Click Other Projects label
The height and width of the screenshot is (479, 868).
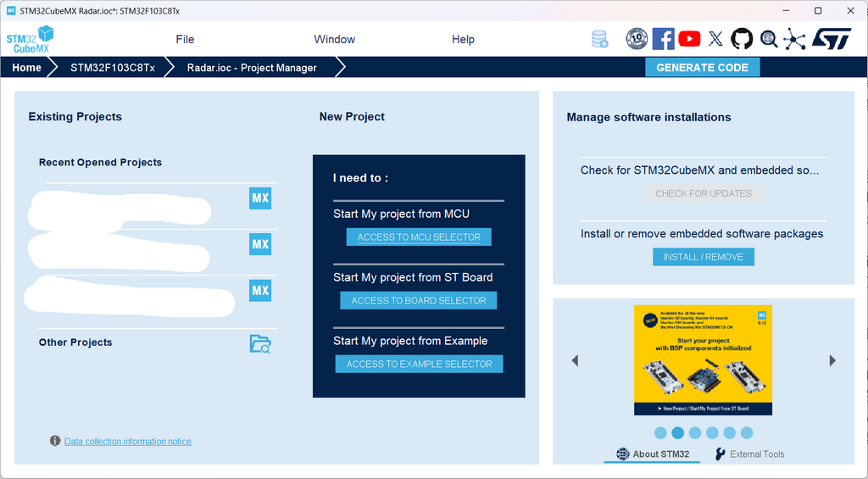[75, 343]
